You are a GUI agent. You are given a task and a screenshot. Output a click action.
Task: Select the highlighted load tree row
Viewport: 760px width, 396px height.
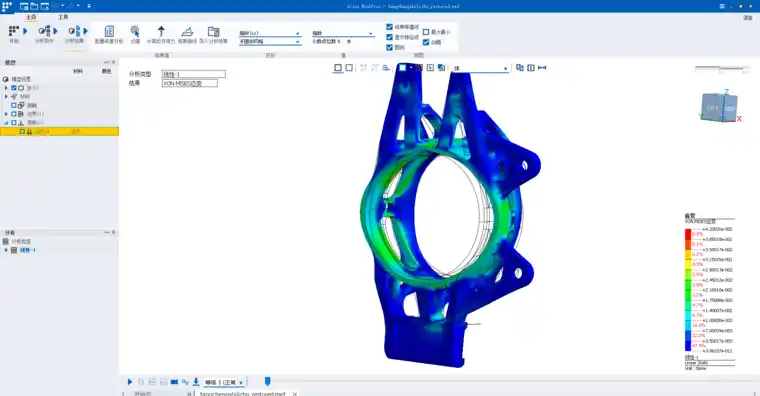pos(59,131)
